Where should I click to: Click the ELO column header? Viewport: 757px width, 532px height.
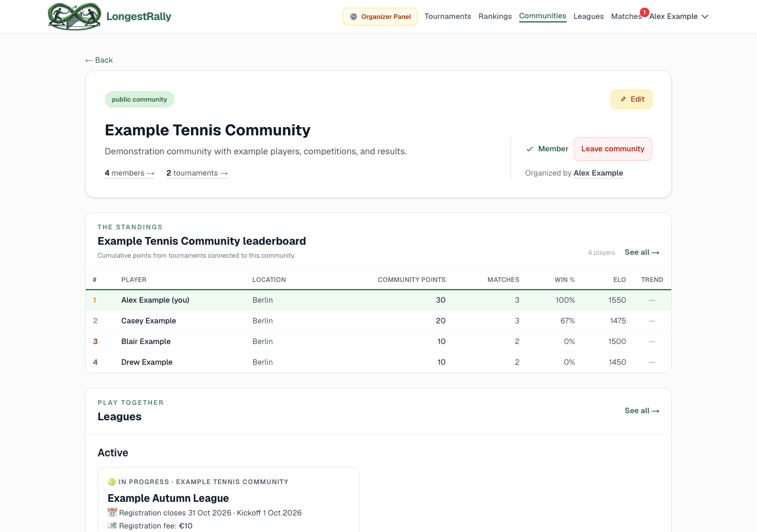[x=620, y=280]
